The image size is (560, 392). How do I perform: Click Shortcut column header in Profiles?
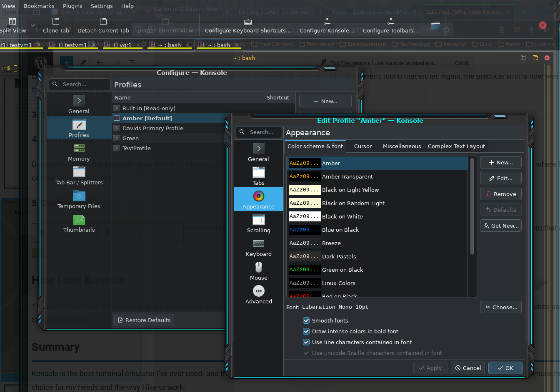point(280,97)
